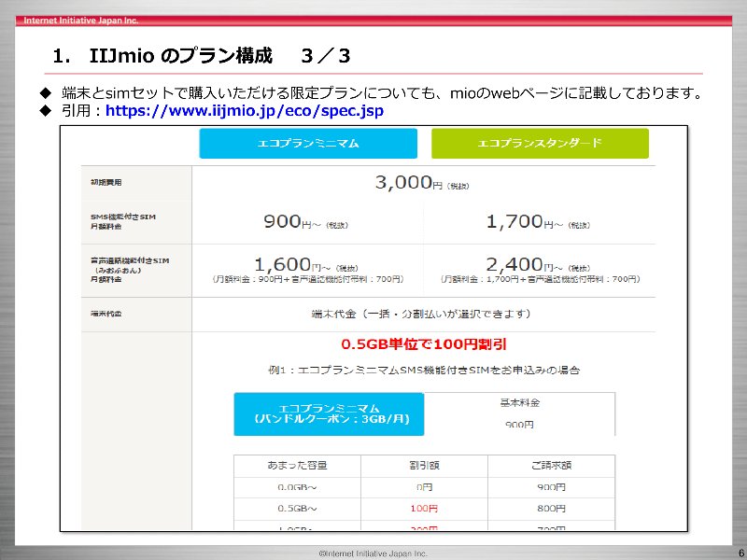This screenshot has width=747, height=560.
Task: Click the 初期費用 row label
Action: coord(106,182)
